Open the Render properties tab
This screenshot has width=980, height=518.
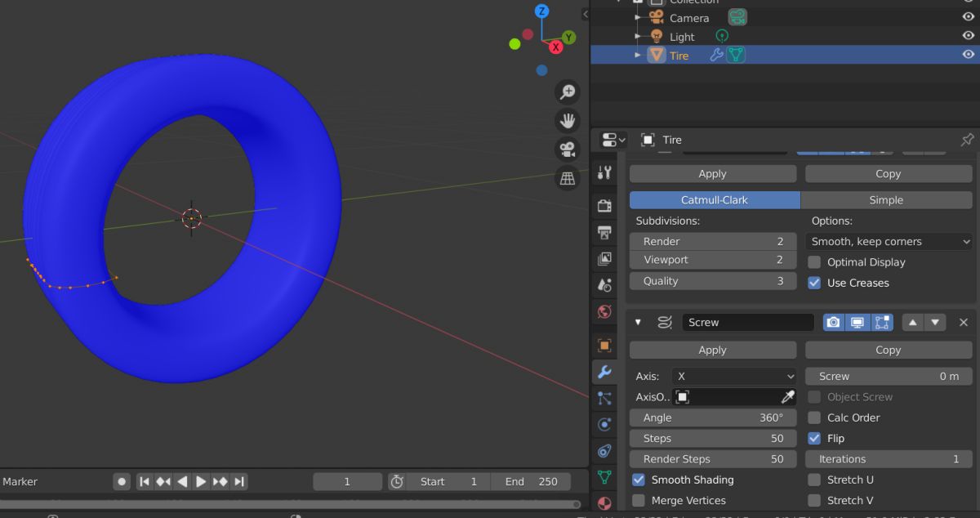604,205
